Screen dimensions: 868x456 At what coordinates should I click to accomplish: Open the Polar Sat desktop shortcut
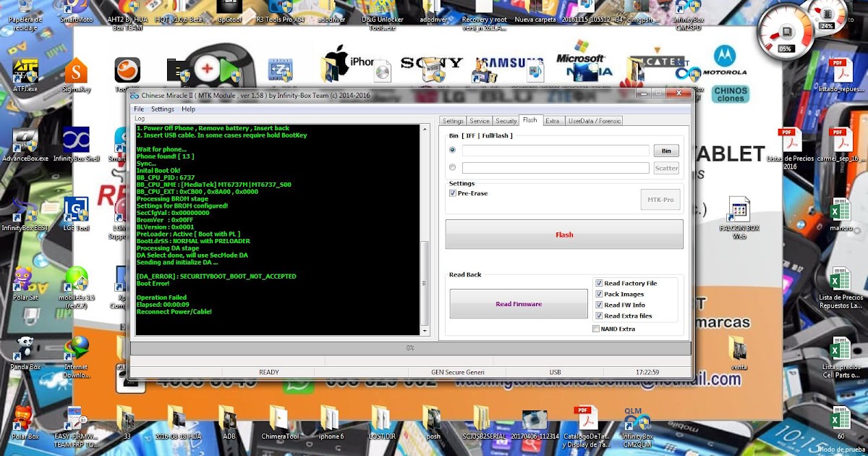[x=24, y=283]
